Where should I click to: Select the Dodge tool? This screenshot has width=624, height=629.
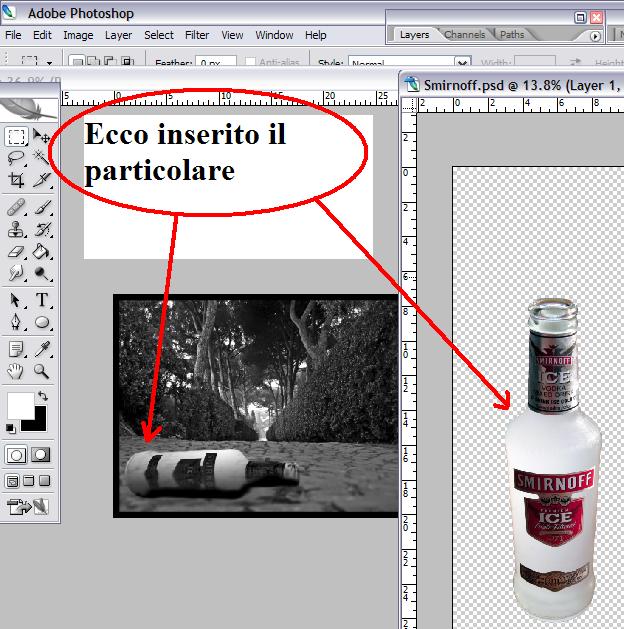coord(41,274)
